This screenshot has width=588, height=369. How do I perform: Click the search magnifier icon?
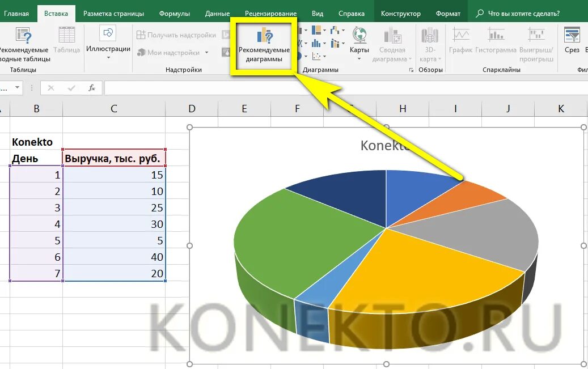point(479,13)
